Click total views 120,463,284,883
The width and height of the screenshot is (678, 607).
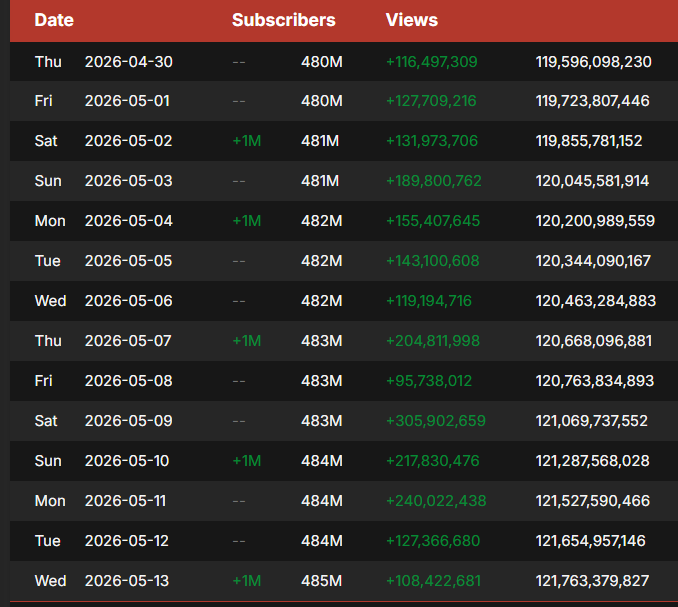pyautogui.click(x=596, y=301)
